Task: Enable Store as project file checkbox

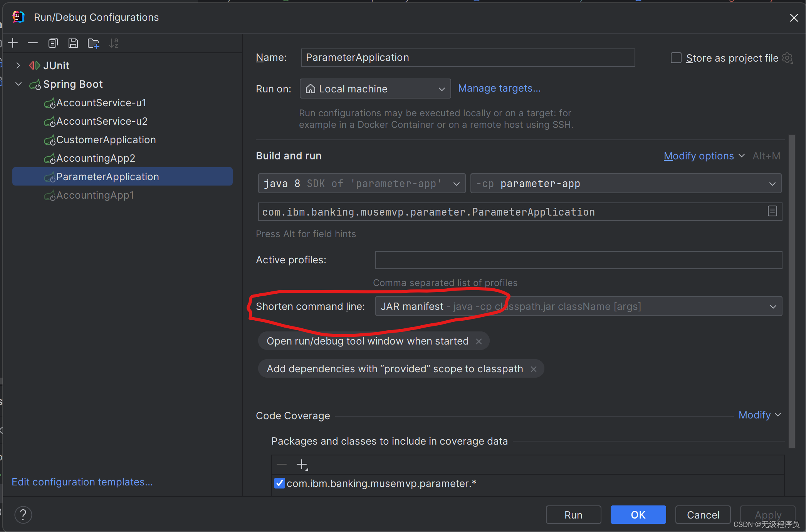Action: [676, 58]
